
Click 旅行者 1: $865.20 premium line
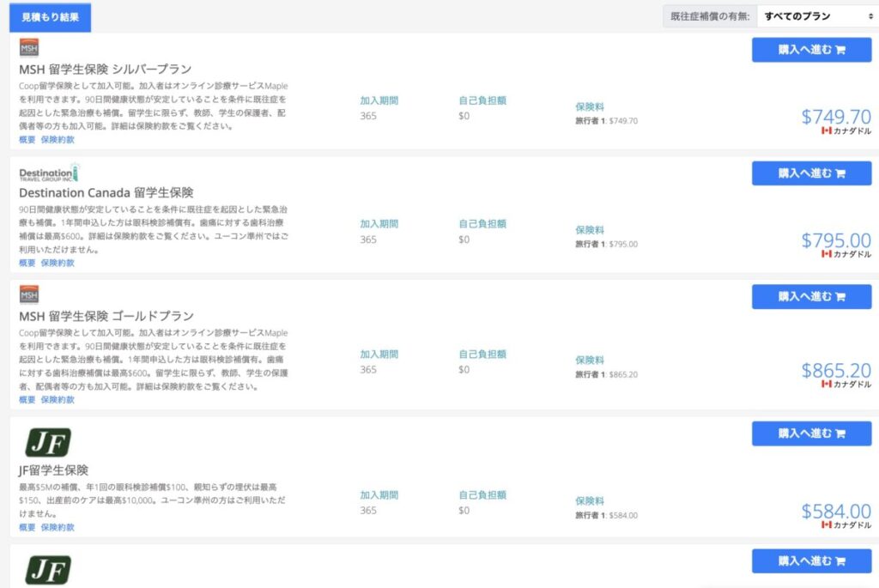[607, 374]
